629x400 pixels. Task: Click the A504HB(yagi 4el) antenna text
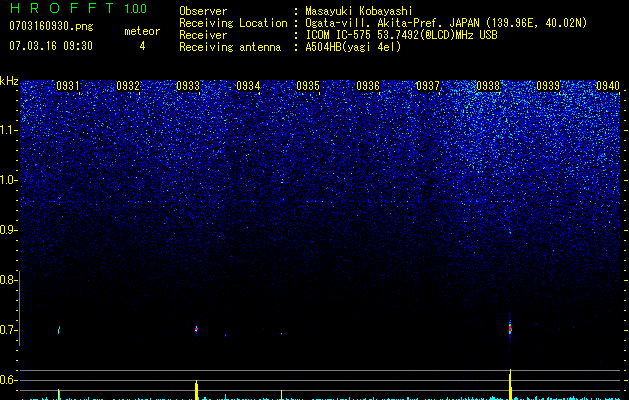pyautogui.click(x=353, y=47)
